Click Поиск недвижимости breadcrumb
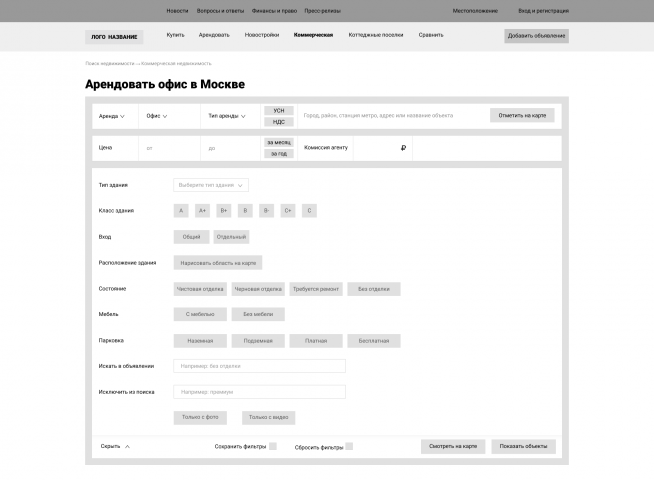Screen dimensions: 654x480 (x=110, y=63)
